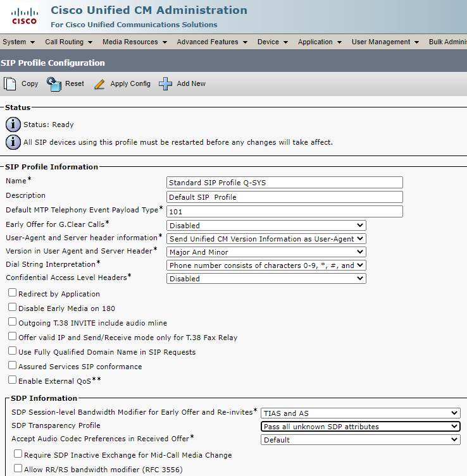The height and width of the screenshot is (476, 467).
Task: Click the Status: Ready info icon
Action: coord(13,125)
